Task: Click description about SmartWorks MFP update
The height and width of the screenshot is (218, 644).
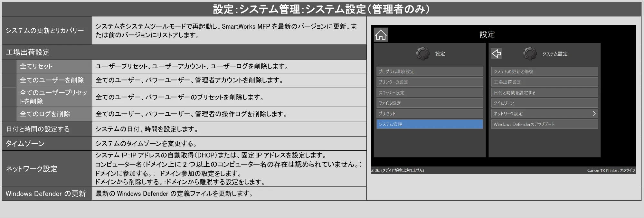Action: click(226, 31)
